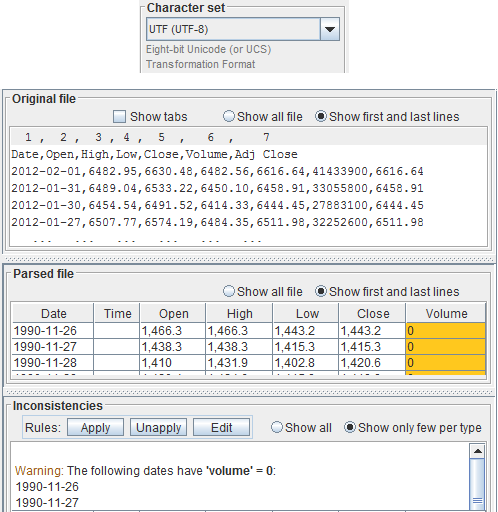Screen dimensions: 498x512
Task: Click the 2012-01-31 line in Original file
Action: tap(217, 188)
